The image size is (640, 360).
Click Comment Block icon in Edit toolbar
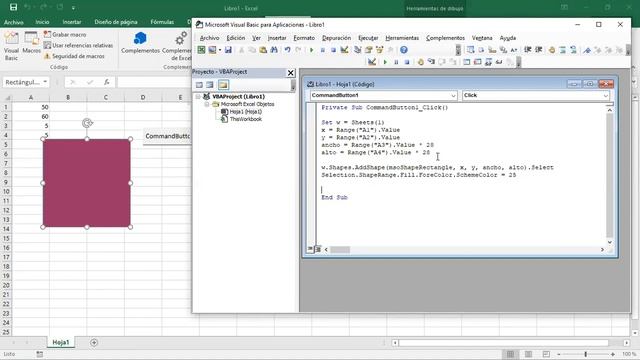(x=563, y=50)
